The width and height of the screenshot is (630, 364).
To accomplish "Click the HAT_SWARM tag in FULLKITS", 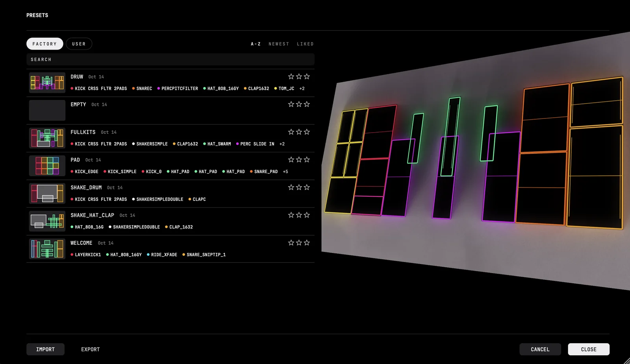I will (217, 144).
